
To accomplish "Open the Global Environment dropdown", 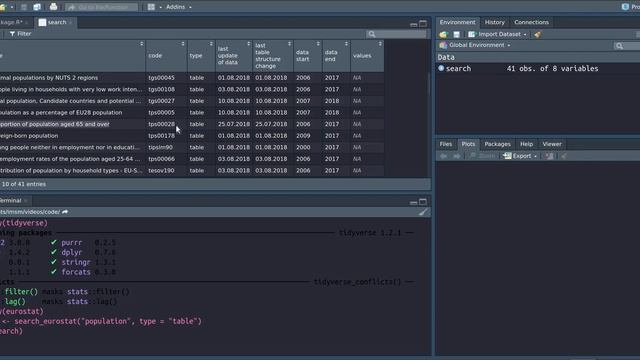I will [x=475, y=45].
